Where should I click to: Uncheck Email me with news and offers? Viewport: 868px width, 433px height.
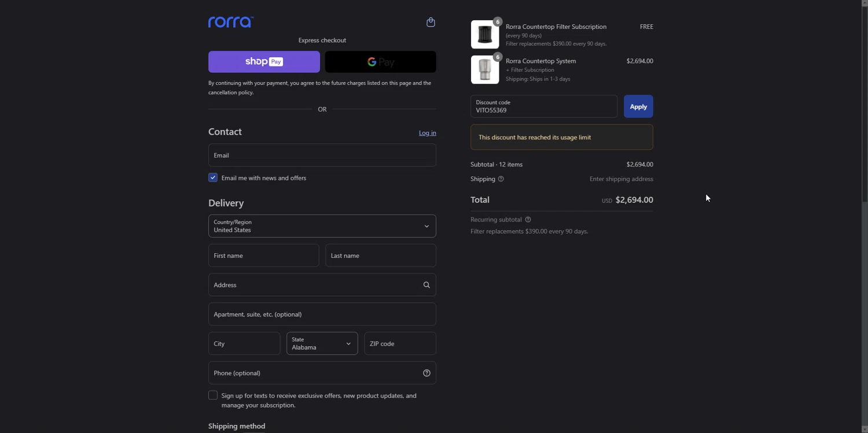[213, 177]
